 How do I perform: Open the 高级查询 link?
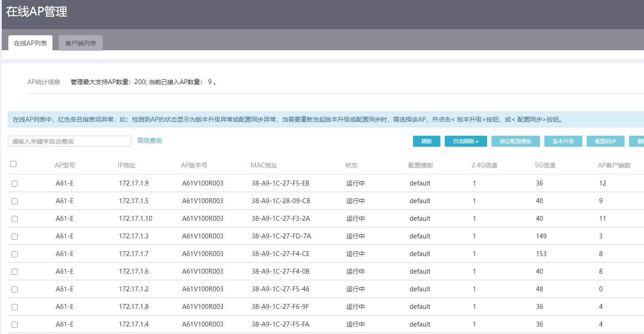coord(149,141)
